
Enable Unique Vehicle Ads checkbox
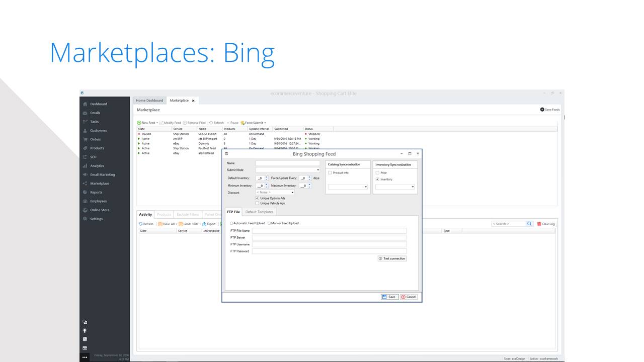pos(258,203)
